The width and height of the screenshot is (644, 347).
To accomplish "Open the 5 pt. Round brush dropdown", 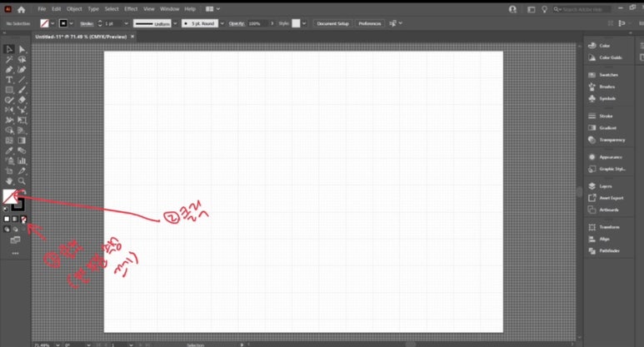I will tap(221, 23).
